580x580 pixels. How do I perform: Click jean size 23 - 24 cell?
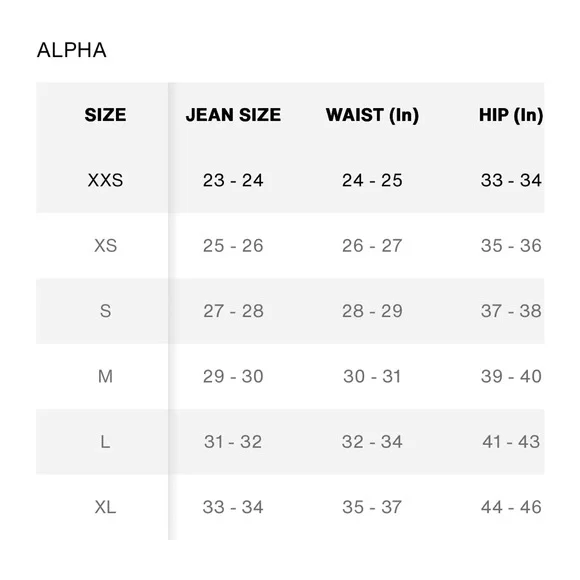(233, 180)
